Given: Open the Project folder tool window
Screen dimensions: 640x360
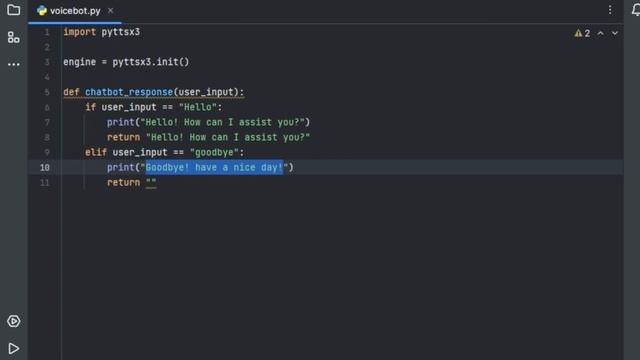Looking at the screenshot, I should tap(13, 9).
